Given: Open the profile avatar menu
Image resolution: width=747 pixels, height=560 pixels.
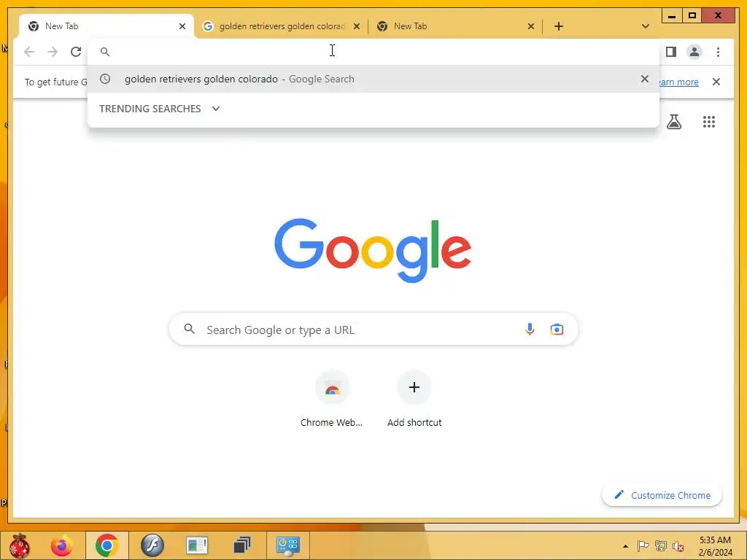Looking at the screenshot, I should coord(694,52).
